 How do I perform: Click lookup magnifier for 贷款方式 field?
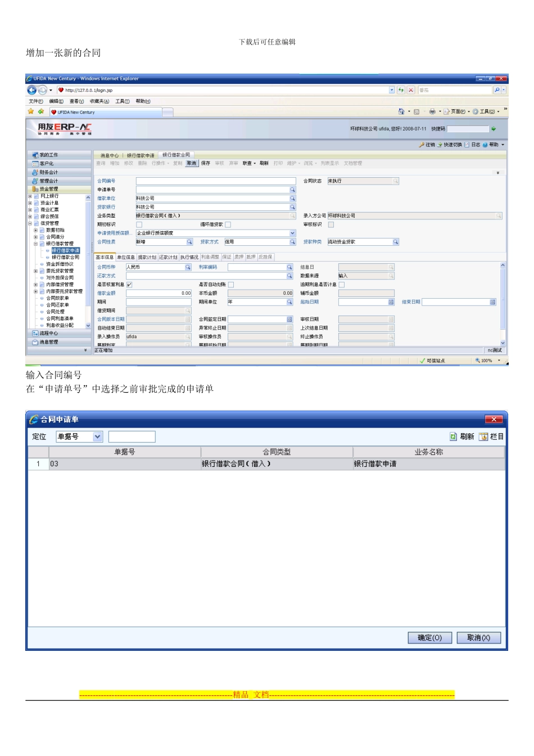coord(292,242)
